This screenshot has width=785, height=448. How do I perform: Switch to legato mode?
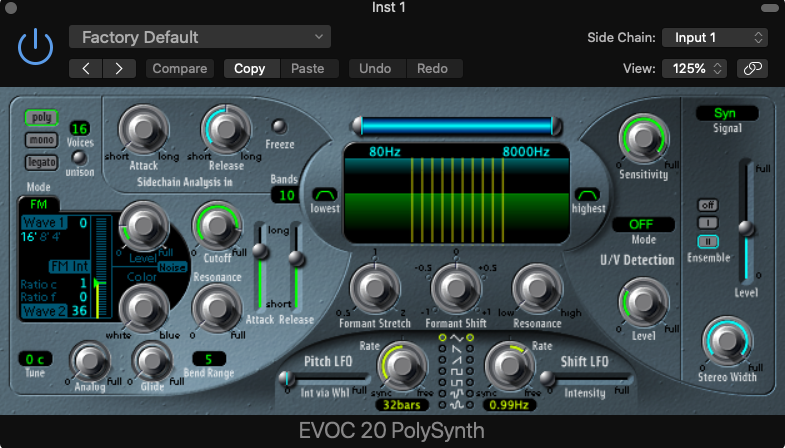tap(42, 162)
